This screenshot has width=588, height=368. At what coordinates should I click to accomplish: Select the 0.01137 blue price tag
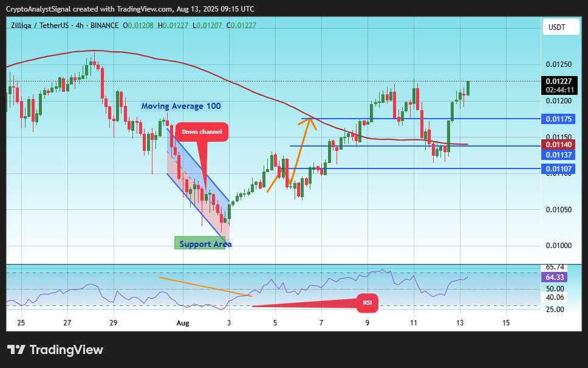[559, 154]
